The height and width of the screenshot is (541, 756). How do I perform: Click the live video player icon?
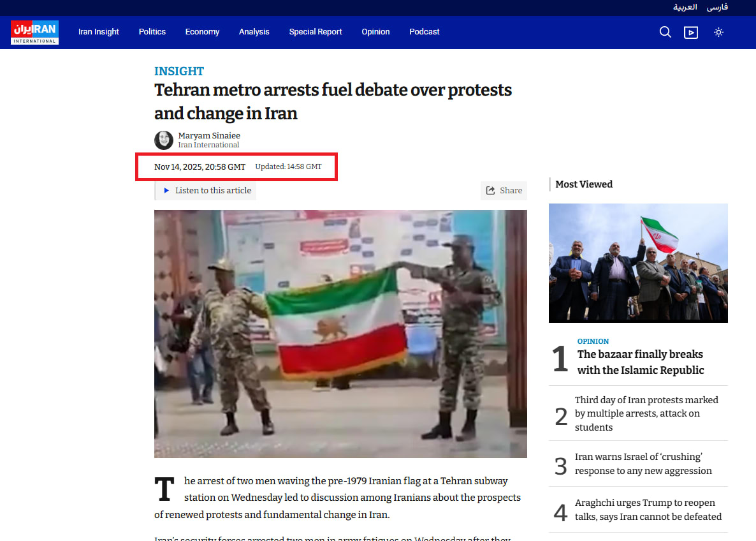coord(691,32)
